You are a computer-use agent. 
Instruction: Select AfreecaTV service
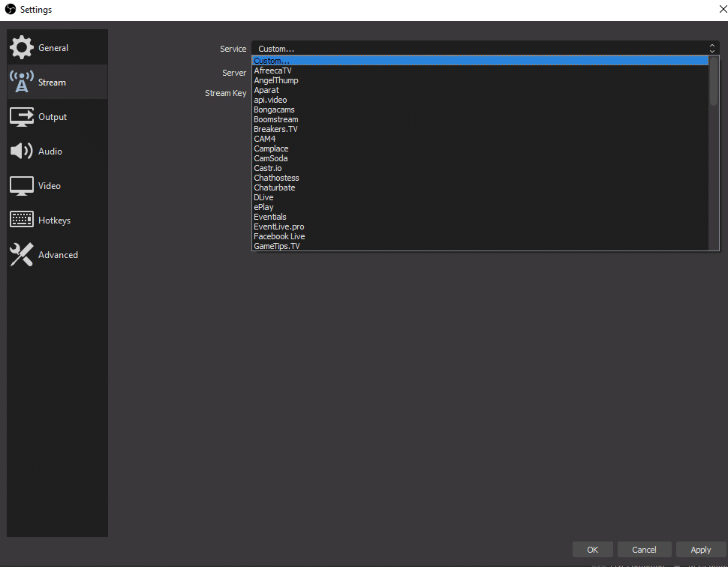[480, 70]
